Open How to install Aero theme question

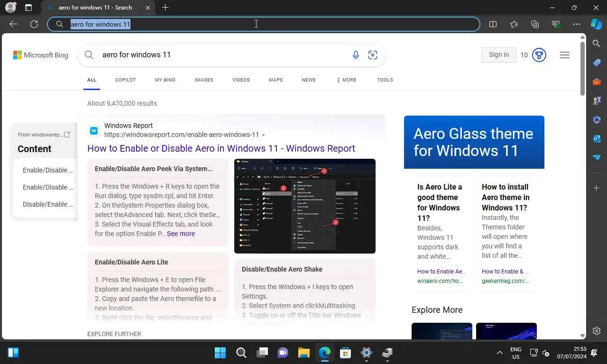coord(506,197)
